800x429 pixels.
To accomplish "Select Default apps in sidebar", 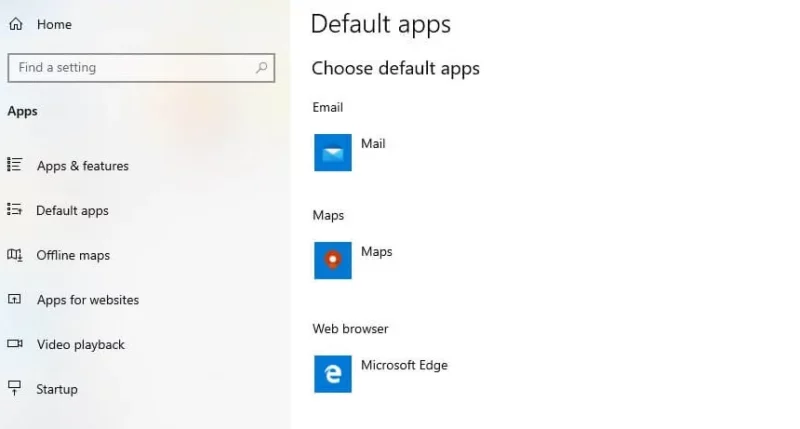I will pos(72,211).
